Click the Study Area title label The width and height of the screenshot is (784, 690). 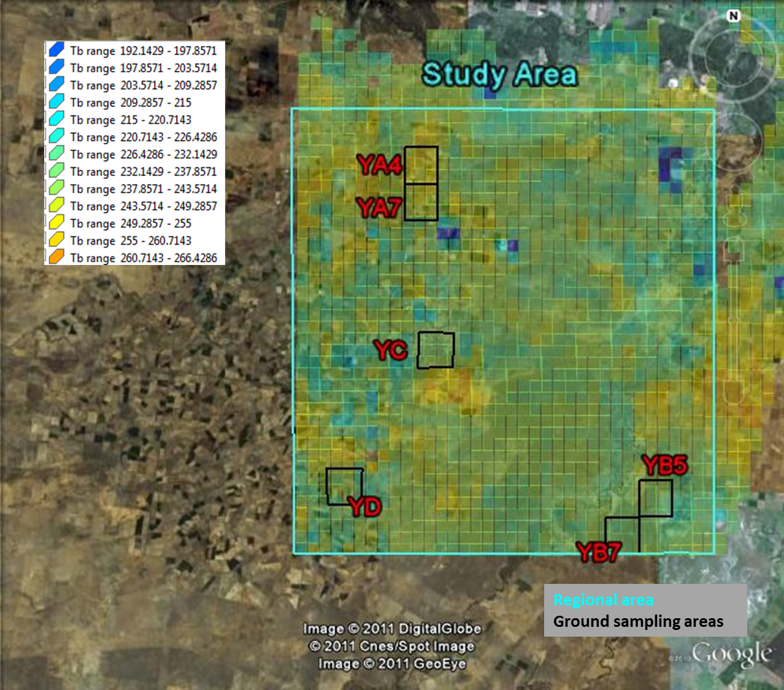(499, 75)
